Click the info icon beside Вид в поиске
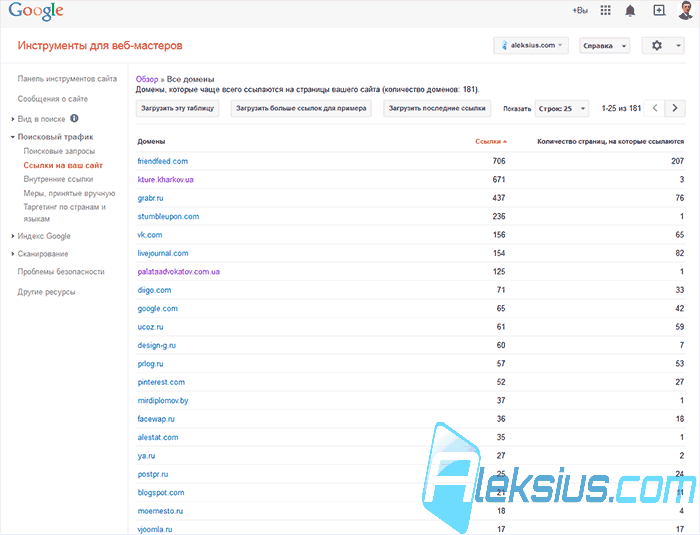Screen dimensions: 700x535 [75, 118]
